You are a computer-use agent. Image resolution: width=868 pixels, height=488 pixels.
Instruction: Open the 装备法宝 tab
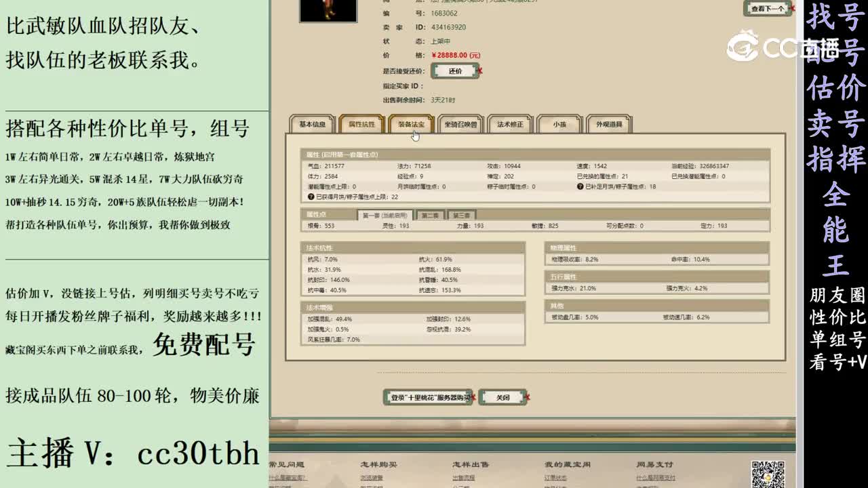coord(411,125)
